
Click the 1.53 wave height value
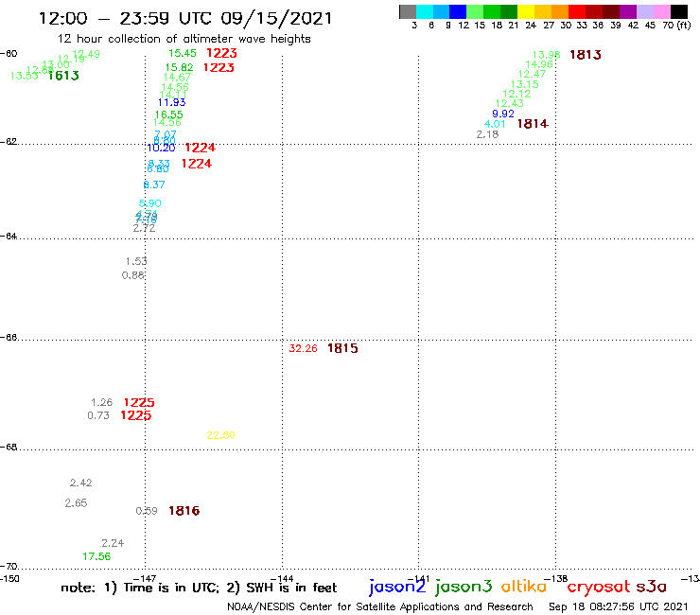pos(136,261)
